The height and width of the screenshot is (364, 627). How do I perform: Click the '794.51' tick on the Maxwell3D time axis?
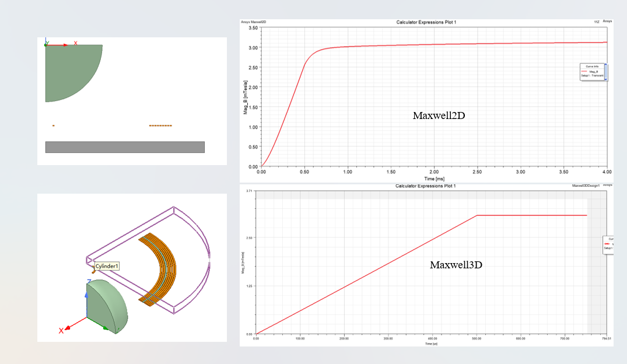click(x=607, y=338)
